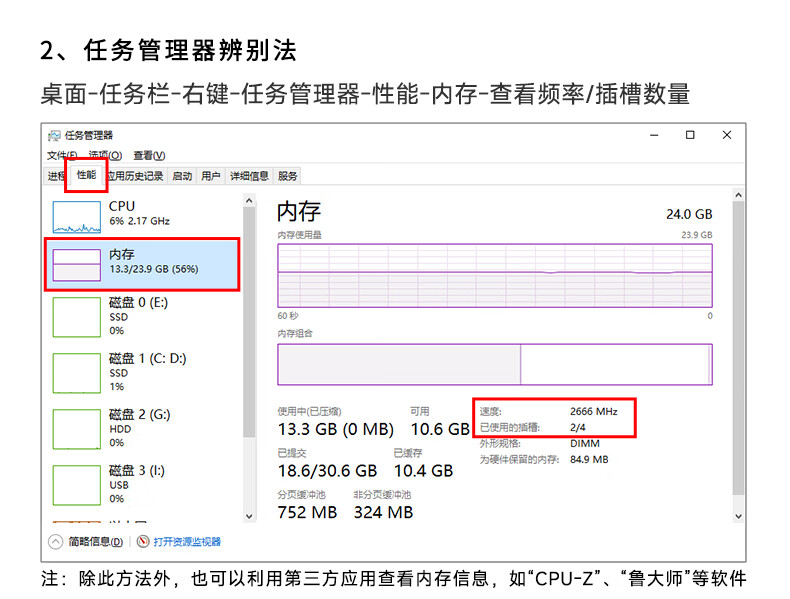Click the sidebar scrollbar down arrow
This screenshot has height=599, width=790.
pos(250,515)
